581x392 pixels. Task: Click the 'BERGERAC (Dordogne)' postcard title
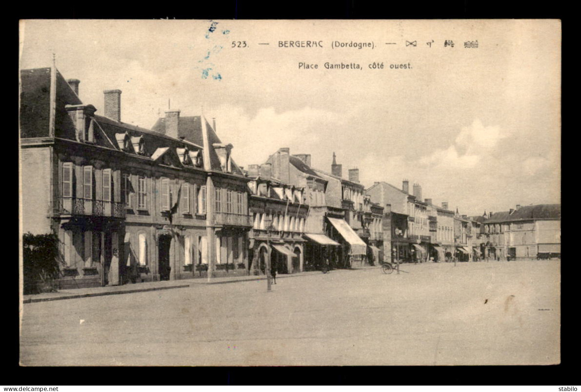click(x=328, y=45)
